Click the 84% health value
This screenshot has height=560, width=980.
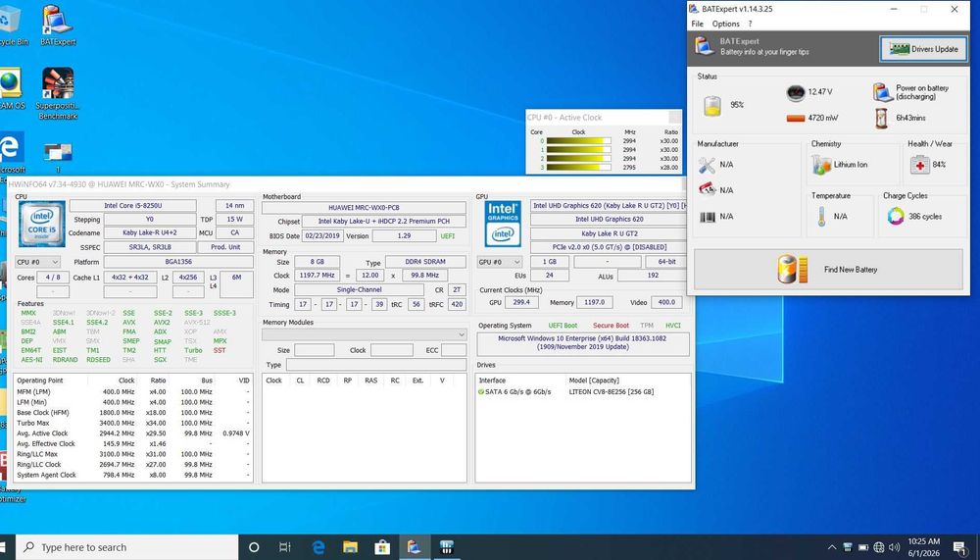(939, 165)
